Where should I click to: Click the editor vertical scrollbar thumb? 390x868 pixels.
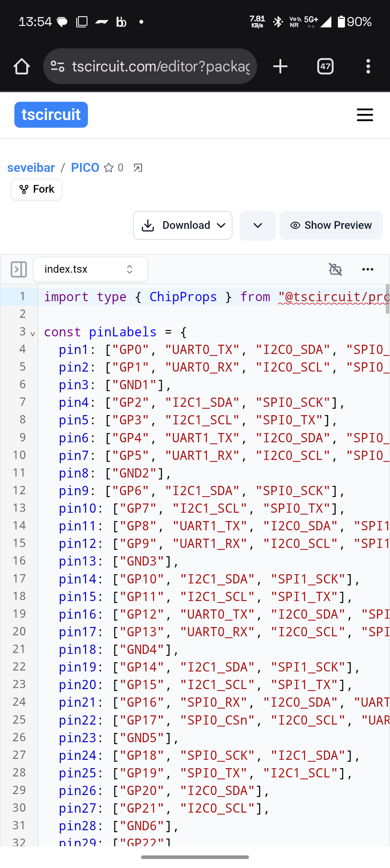[x=387, y=299]
